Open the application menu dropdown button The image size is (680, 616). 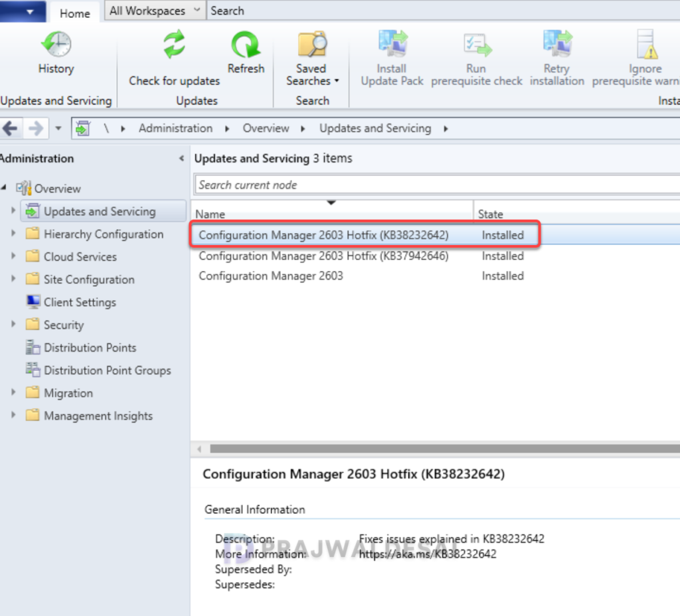23,11
